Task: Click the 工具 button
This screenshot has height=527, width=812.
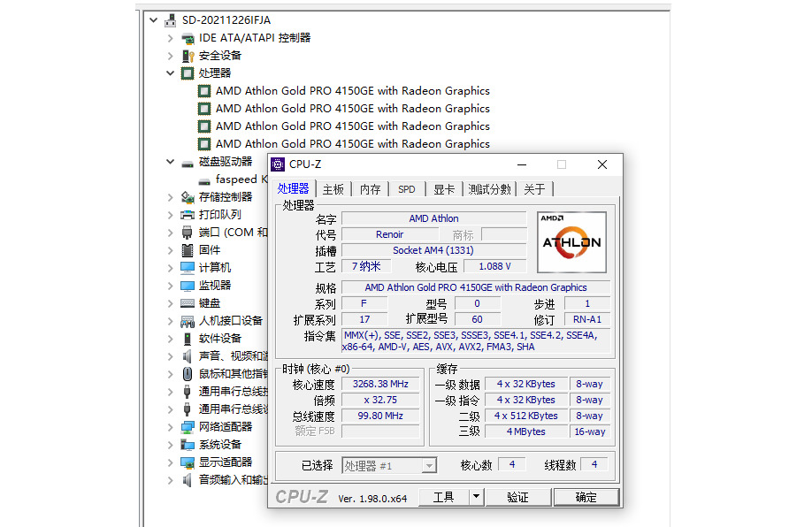Action: (x=444, y=497)
